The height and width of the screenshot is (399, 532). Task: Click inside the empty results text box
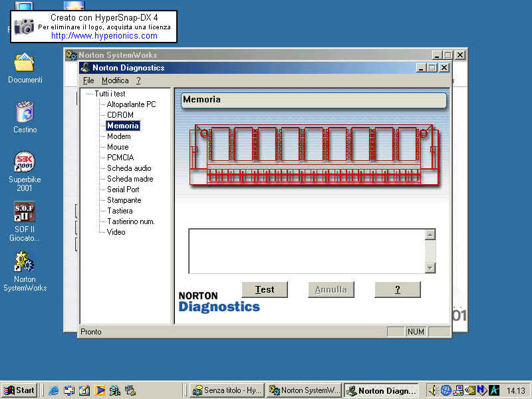coord(307,251)
